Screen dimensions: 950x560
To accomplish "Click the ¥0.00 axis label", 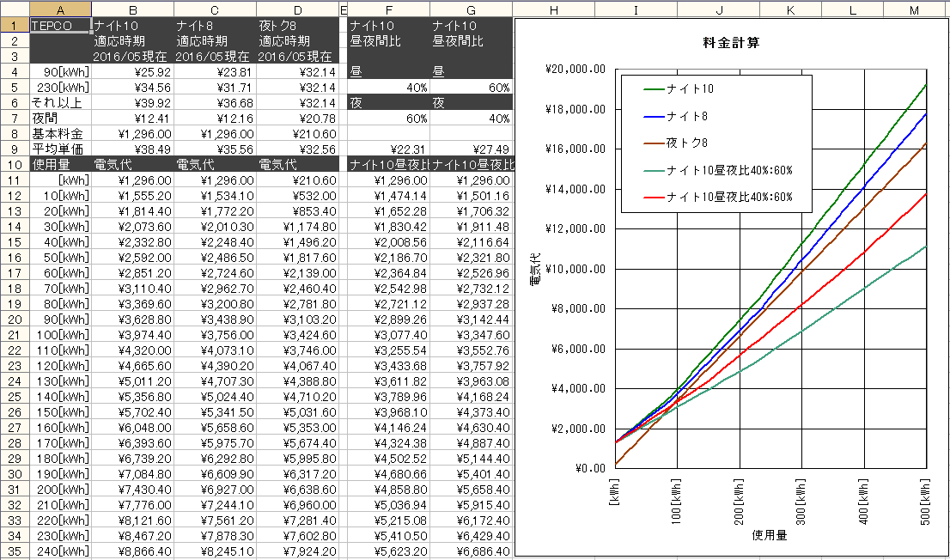I will [589, 468].
